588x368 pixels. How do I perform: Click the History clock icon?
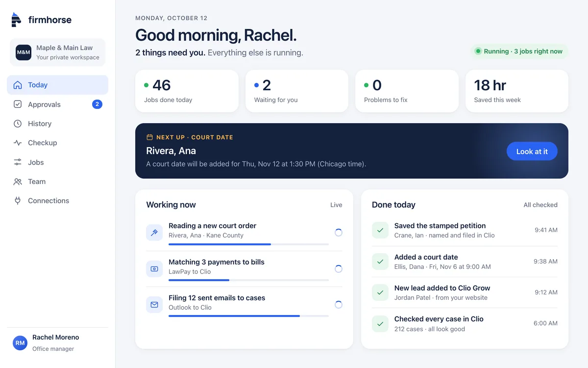click(x=18, y=124)
